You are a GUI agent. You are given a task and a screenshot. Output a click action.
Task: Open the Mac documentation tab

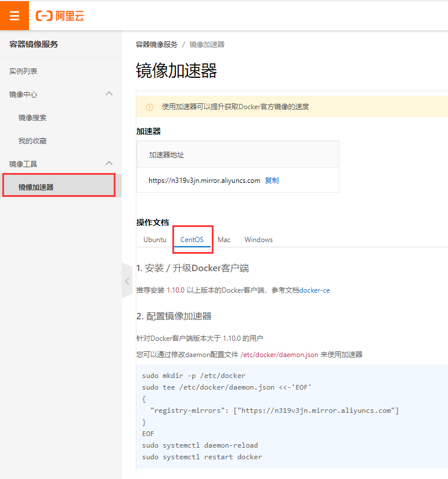click(x=224, y=240)
